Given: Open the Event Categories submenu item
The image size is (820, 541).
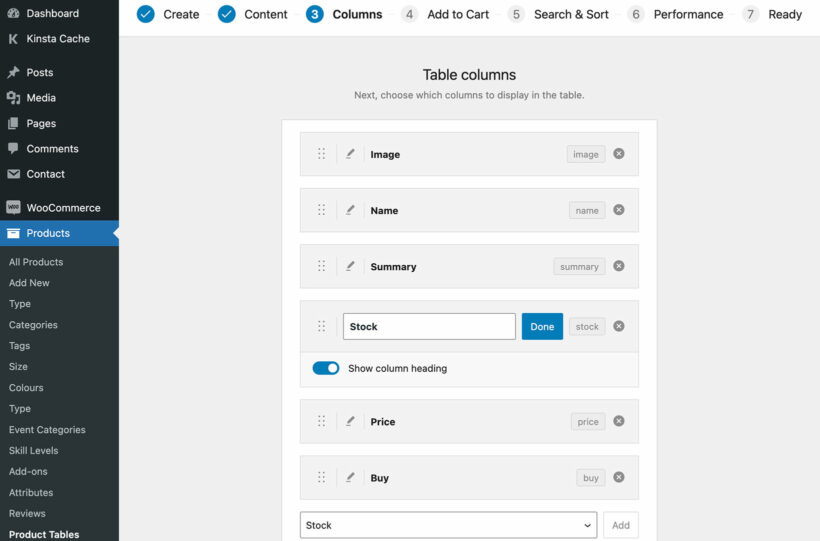Looking at the screenshot, I should [x=47, y=430].
